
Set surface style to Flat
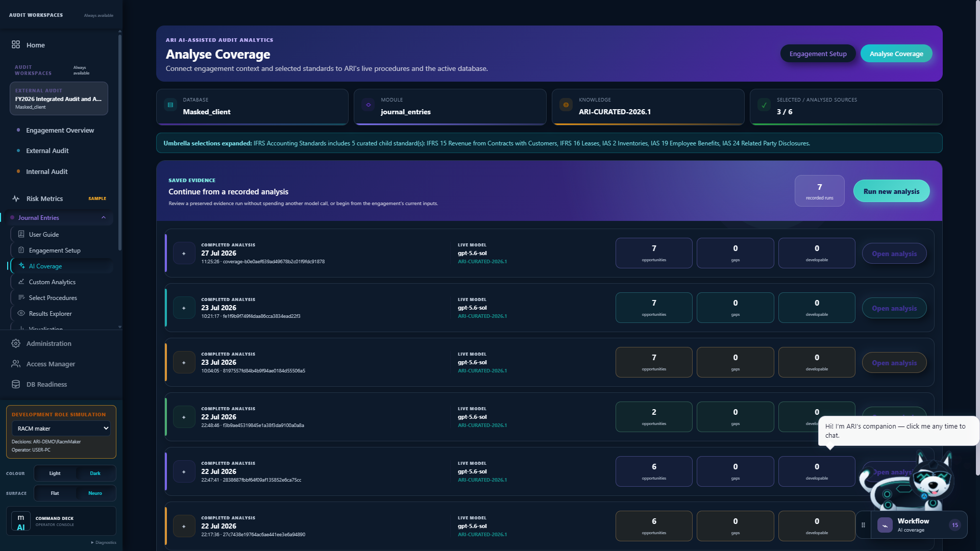55,493
